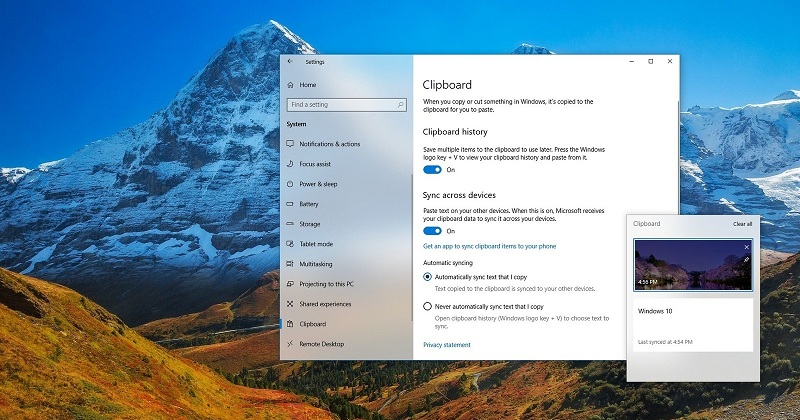
Task: Click the Shared experiences icon
Action: pos(290,304)
